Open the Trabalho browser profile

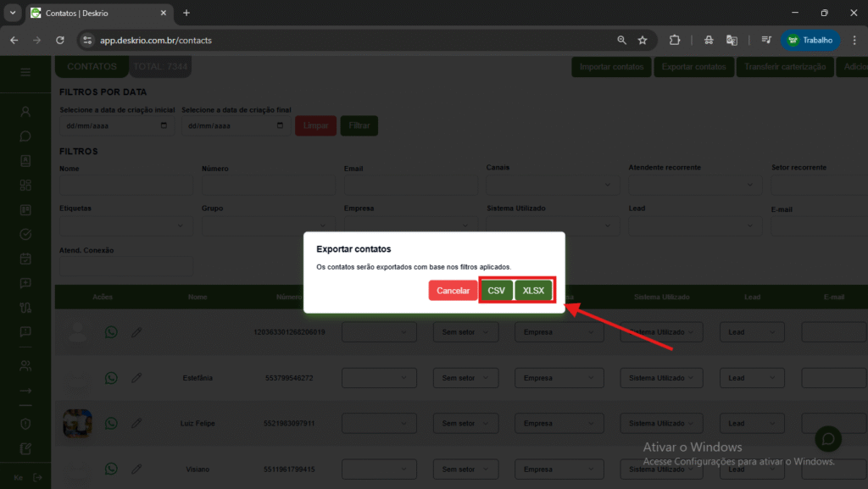810,41
